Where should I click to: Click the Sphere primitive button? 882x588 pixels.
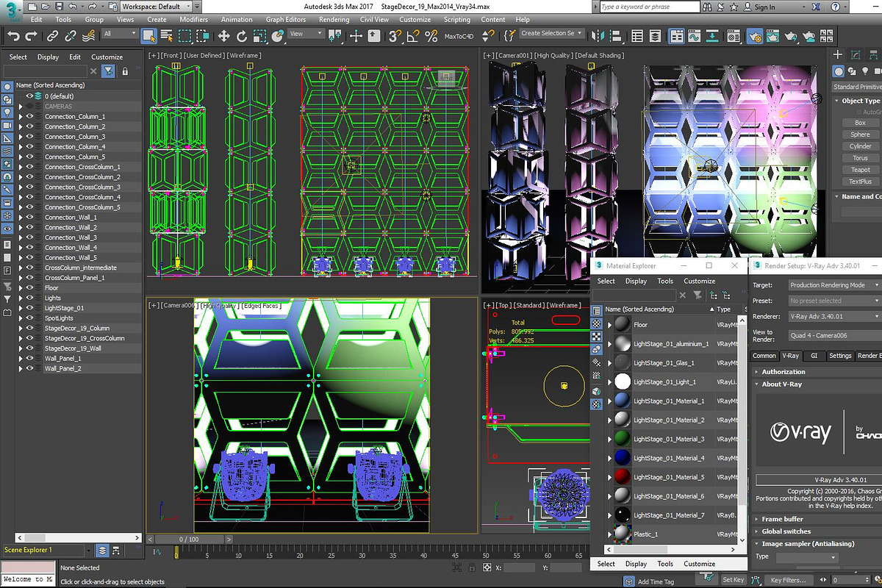(861, 135)
